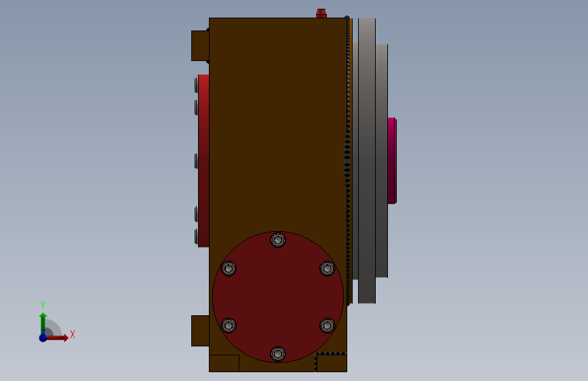588x381 pixels.
Task: Click the red X axis arrow of the triad
Action: tap(57, 338)
